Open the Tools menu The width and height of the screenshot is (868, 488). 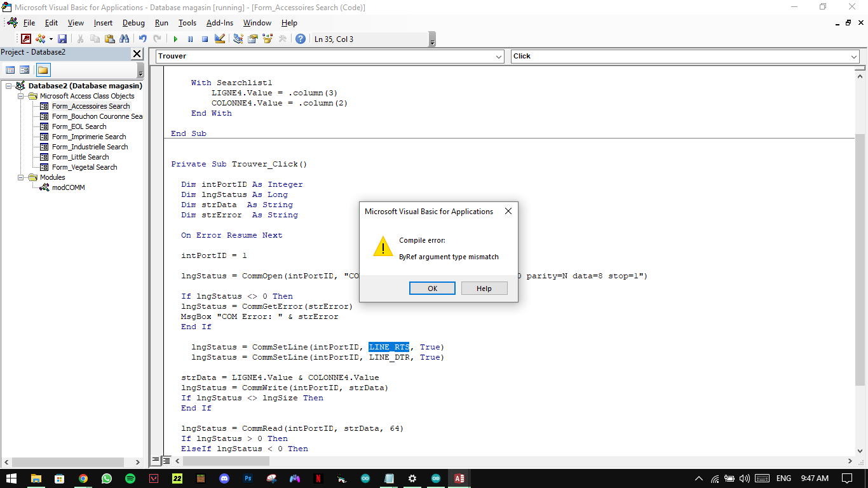[x=187, y=23]
